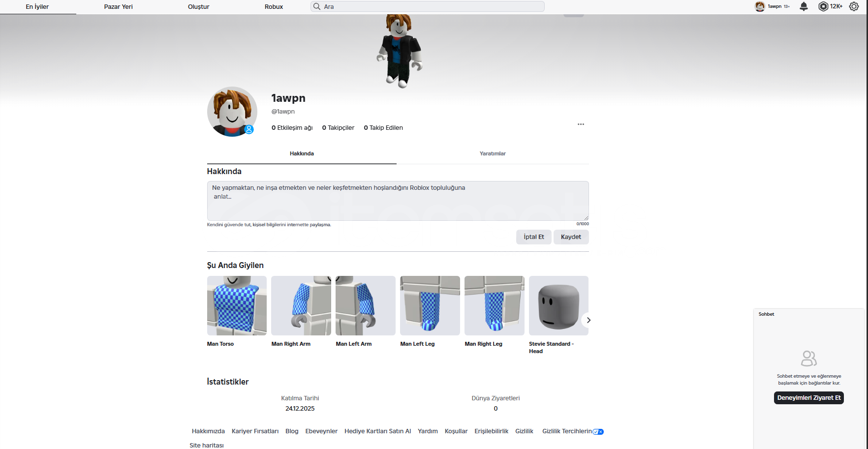
Task: Cancel editing with İptal Et
Action: coord(534,237)
